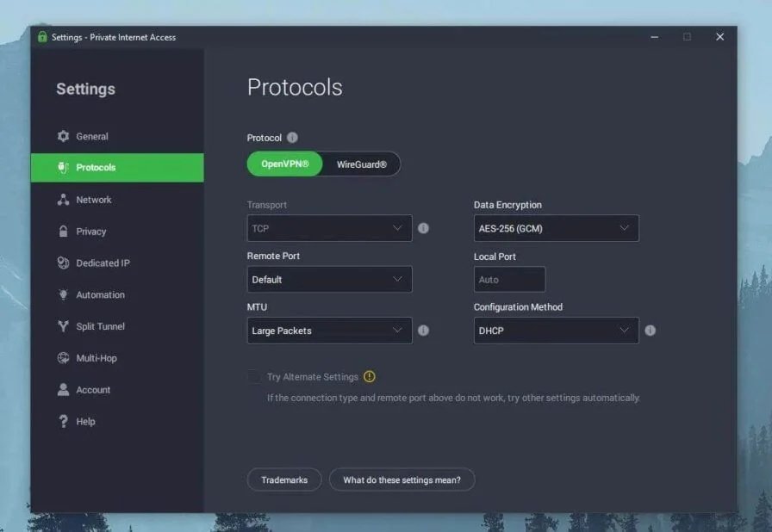
Task: Click the Try Alternate Settings label
Action: click(x=313, y=377)
